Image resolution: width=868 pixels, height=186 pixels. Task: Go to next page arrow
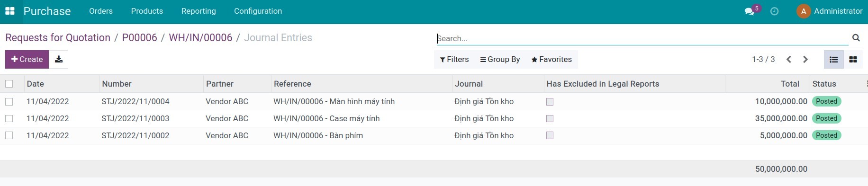805,59
